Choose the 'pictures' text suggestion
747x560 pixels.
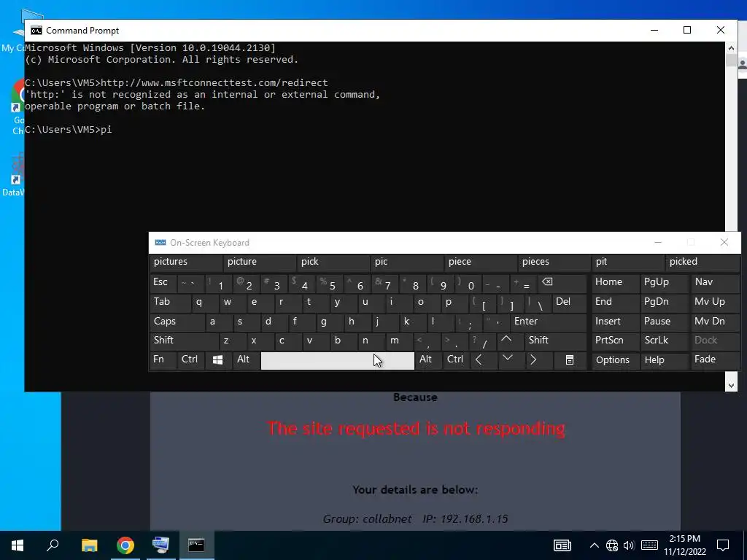point(186,262)
